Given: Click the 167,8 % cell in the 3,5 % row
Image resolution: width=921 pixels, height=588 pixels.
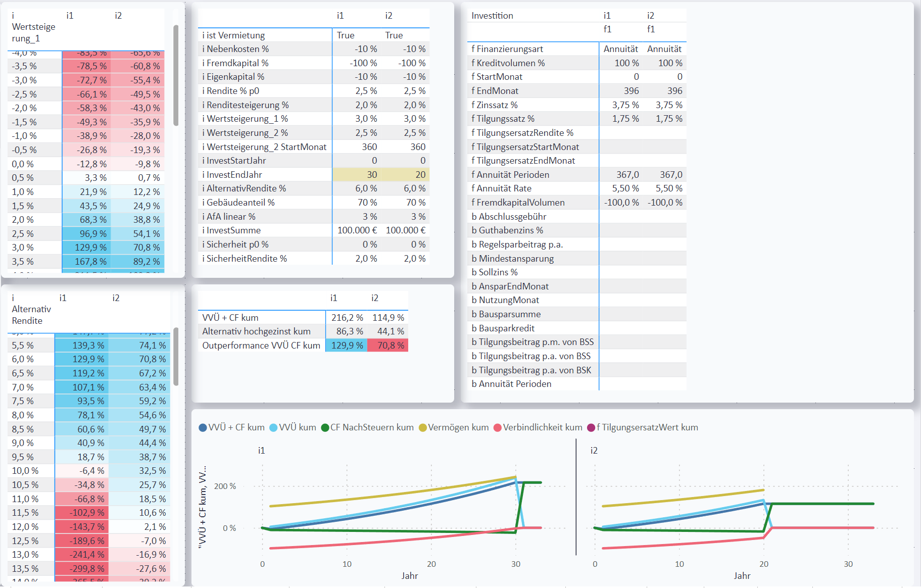Looking at the screenshot, I should point(86,262).
